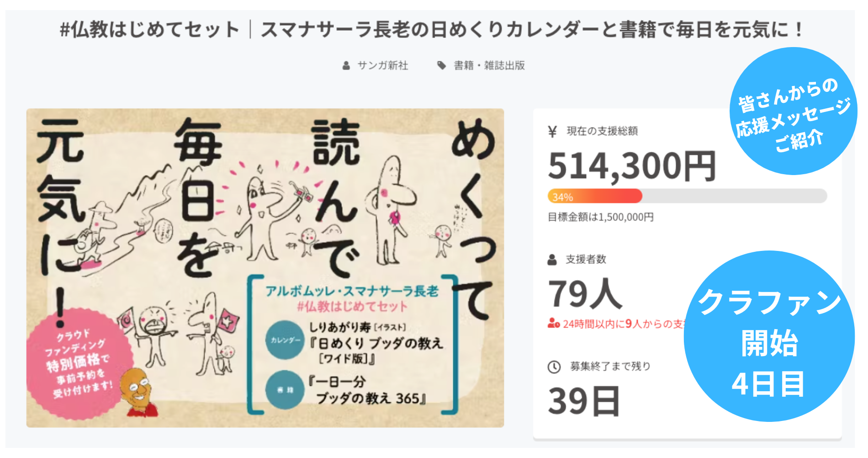Screen dimensions: 868x458
Task: Click the yen icon beside 現在の支援総額
Action: tap(552, 132)
